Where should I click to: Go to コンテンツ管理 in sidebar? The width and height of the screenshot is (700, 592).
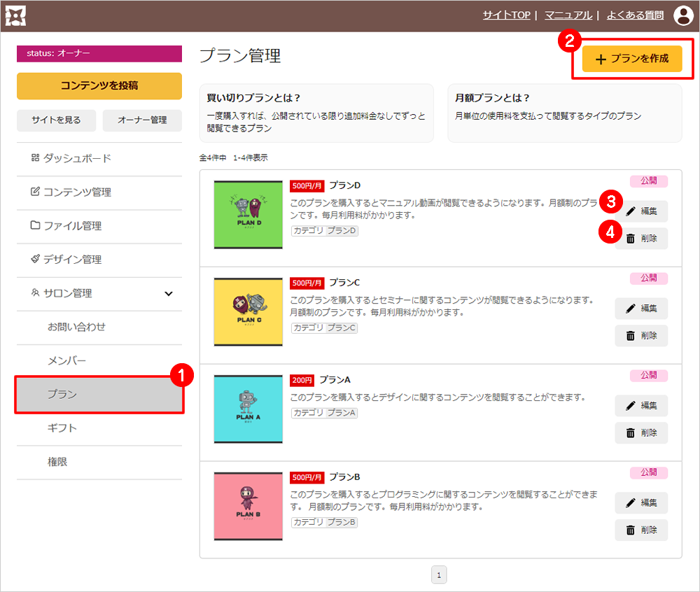click(77, 192)
